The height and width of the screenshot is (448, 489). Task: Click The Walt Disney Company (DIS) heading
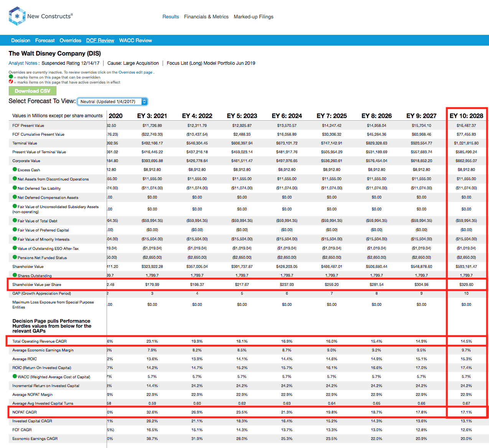pos(55,53)
